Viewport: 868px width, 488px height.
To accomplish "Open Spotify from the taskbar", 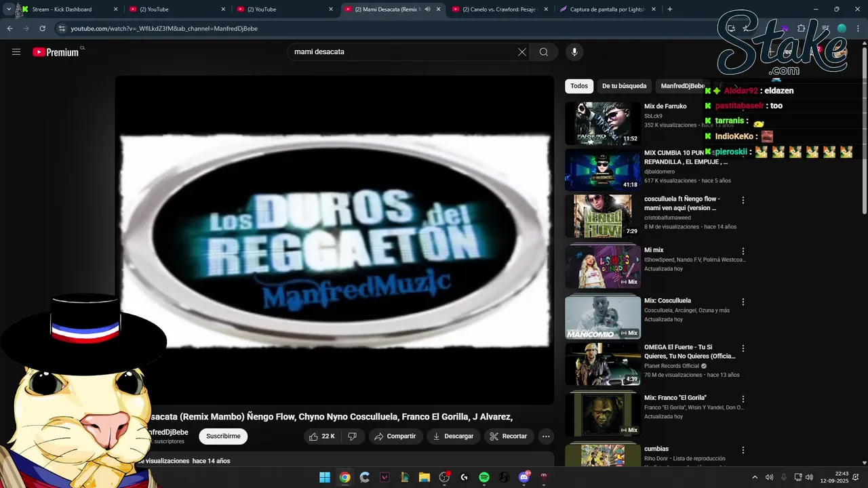I will click(484, 477).
